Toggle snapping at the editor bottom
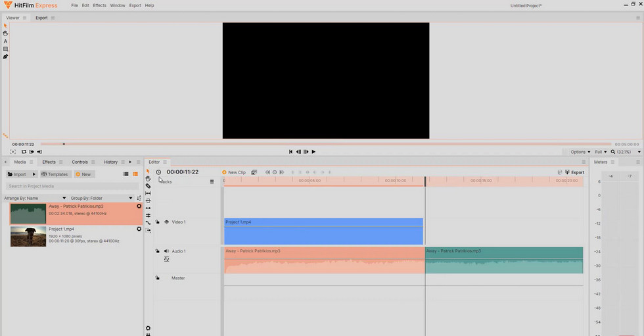The image size is (644, 336). point(148,335)
